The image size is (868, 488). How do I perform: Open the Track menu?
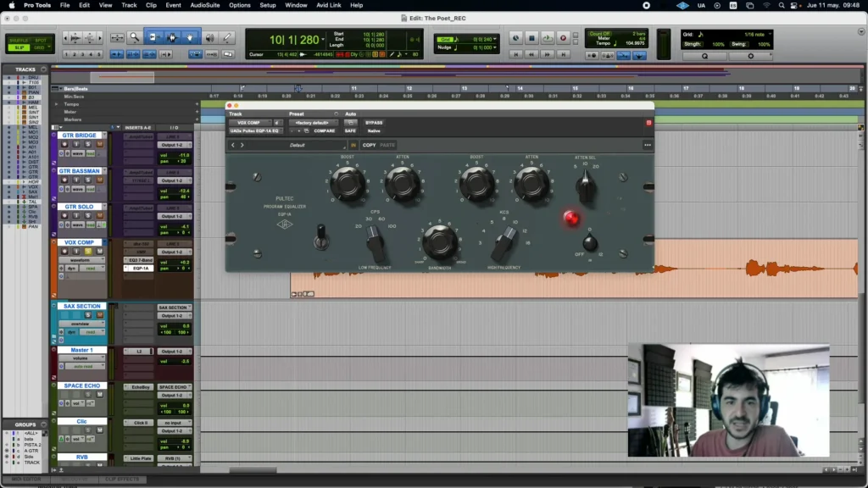(129, 6)
